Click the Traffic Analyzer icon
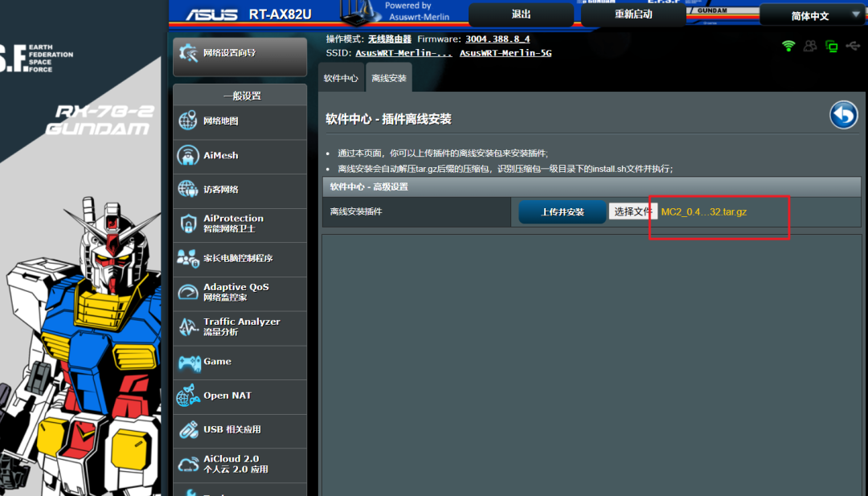Image resolution: width=868 pixels, height=496 pixels. coord(187,326)
